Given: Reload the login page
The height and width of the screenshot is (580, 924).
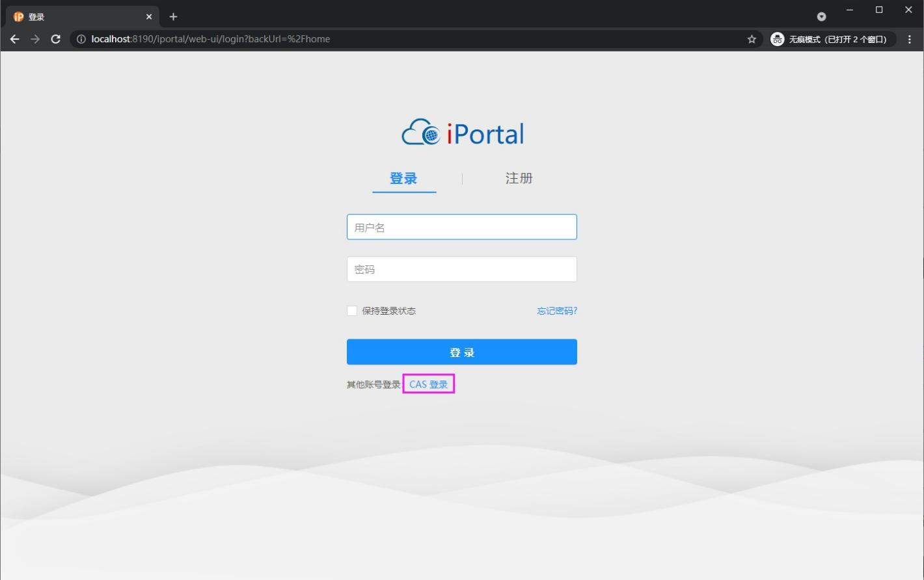Looking at the screenshot, I should (x=56, y=39).
